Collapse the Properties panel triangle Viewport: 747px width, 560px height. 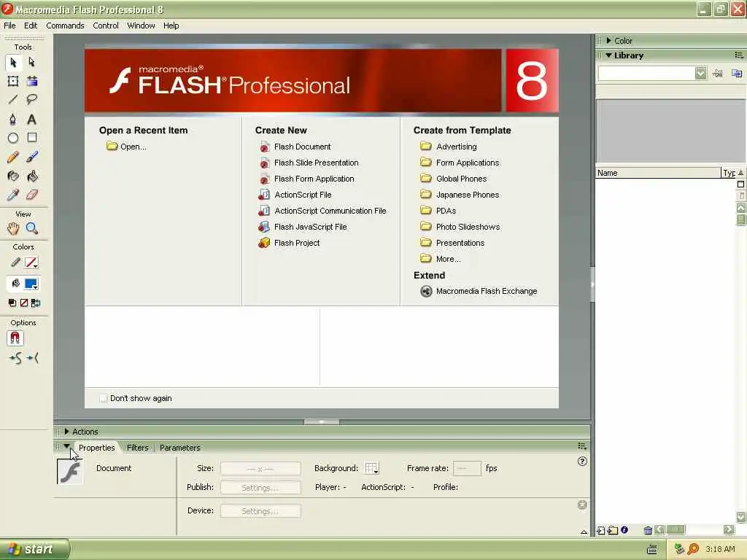[x=66, y=447]
